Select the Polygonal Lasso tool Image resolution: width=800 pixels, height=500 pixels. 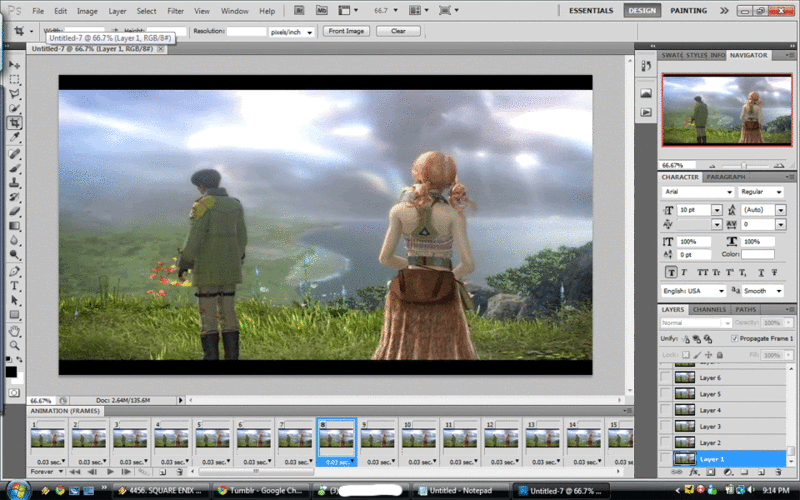(14, 94)
